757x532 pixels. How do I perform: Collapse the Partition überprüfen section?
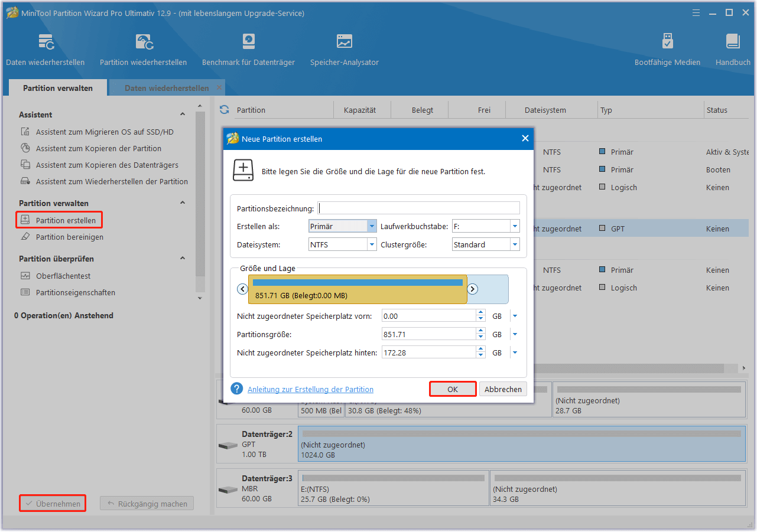[x=183, y=259]
